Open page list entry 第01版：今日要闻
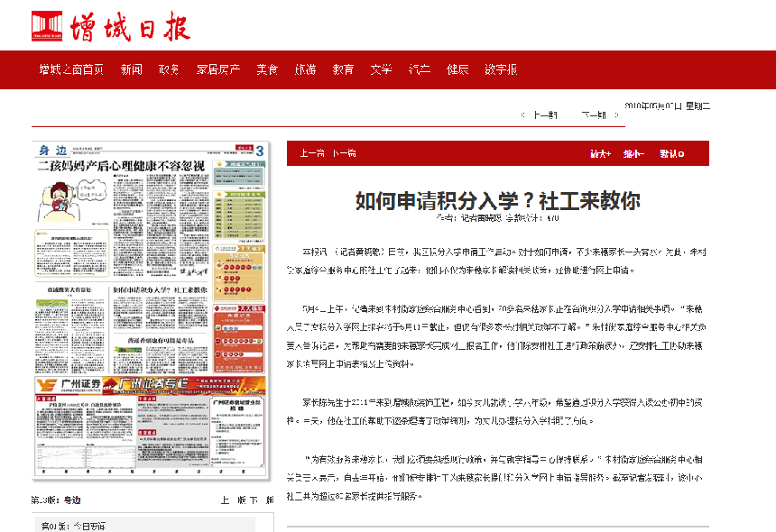The width and height of the screenshot is (776, 532). click(73, 526)
